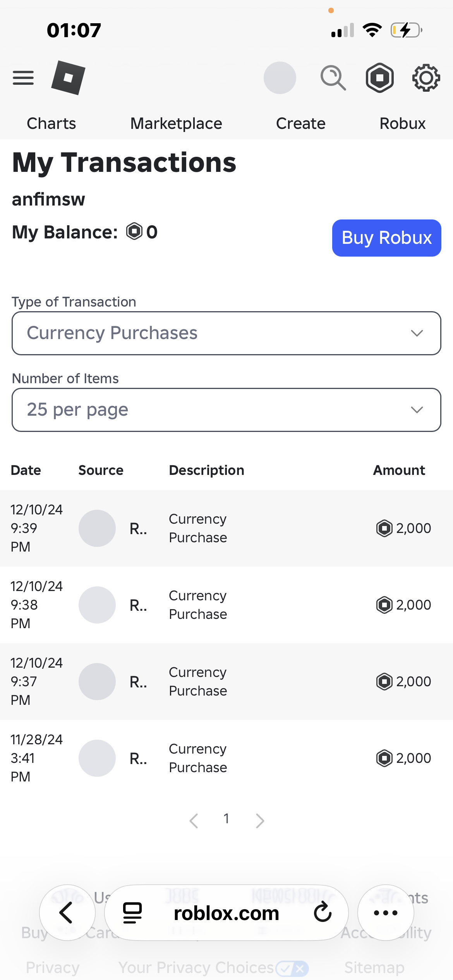Reload the page with the refresh icon
The height and width of the screenshot is (980, 453).
click(323, 912)
